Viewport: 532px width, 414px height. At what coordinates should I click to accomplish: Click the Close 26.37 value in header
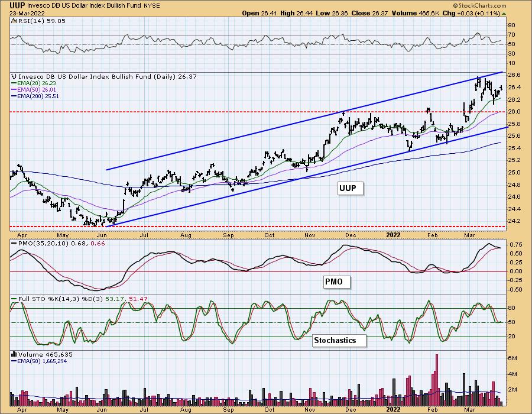pyautogui.click(x=370, y=13)
